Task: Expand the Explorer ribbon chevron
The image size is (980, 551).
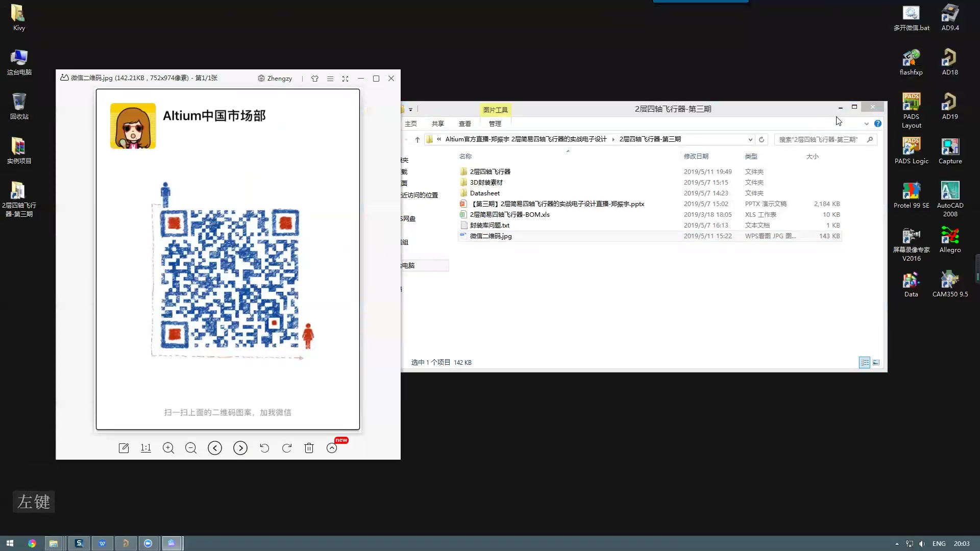Action: [866, 123]
